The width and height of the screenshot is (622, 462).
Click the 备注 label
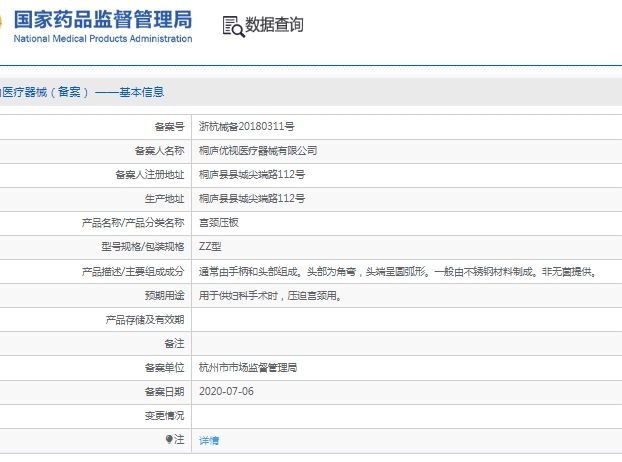(x=175, y=343)
